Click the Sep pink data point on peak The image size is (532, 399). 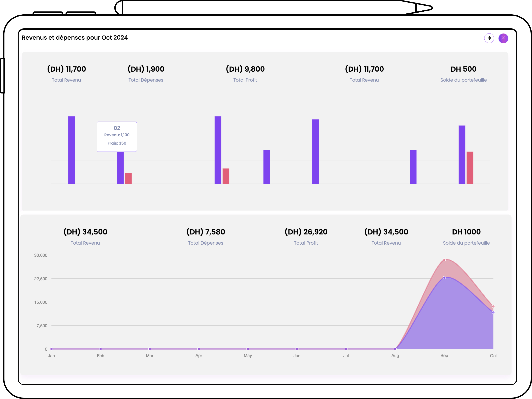click(x=444, y=260)
